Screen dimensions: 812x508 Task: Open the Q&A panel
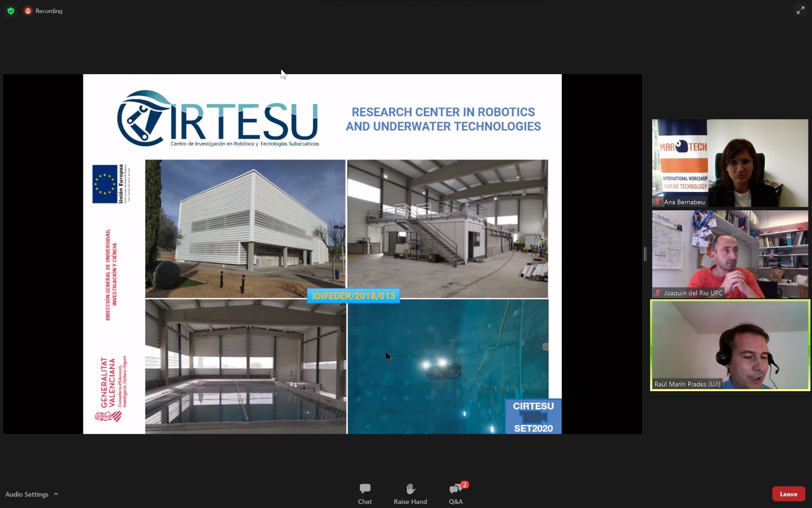pos(456,494)
